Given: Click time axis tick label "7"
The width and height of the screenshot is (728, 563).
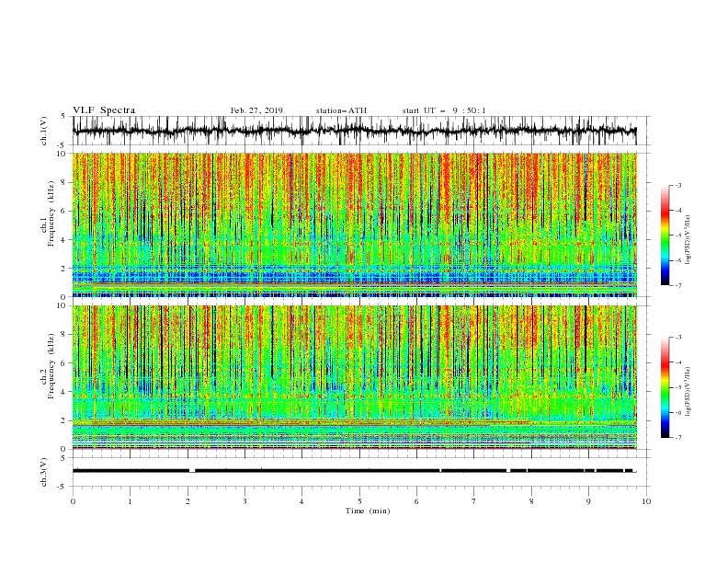Looking at the screenshot, I should [474, 501].
